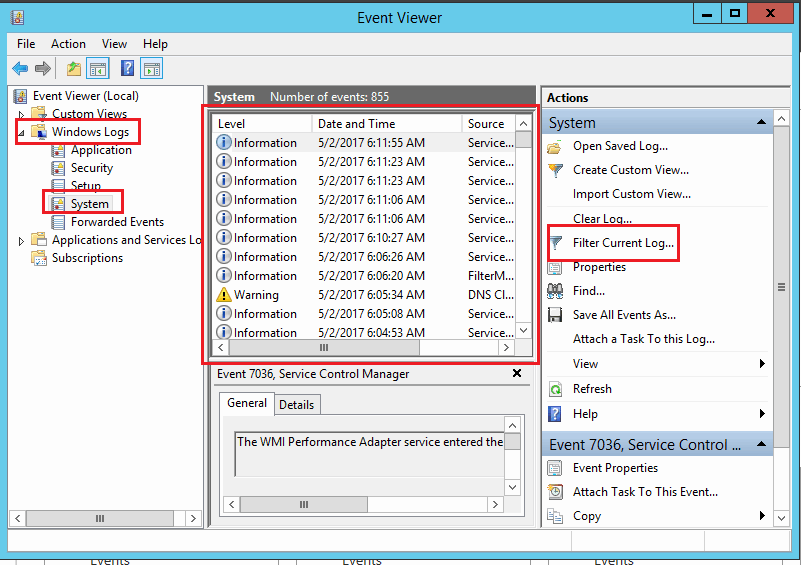
Task: Click the Application log icon in tree
Action: 58,150
